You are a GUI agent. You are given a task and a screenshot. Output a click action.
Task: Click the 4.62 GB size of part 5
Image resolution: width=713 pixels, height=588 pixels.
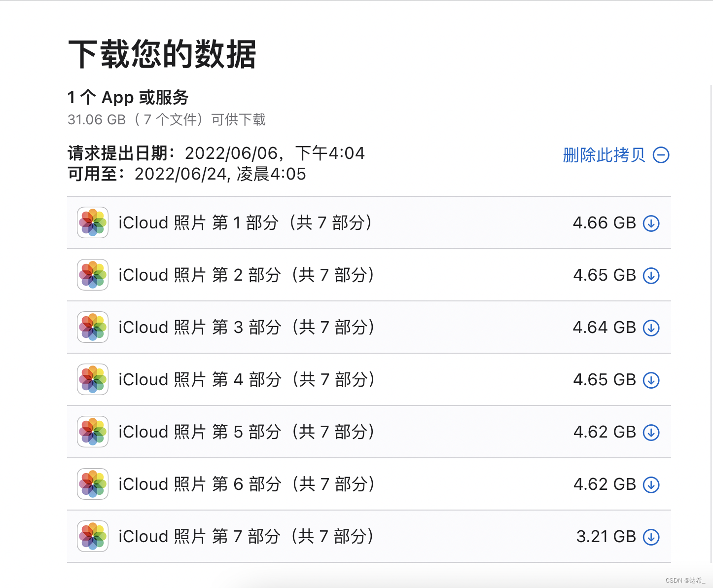pyautogui.click(x=605, y=432)
